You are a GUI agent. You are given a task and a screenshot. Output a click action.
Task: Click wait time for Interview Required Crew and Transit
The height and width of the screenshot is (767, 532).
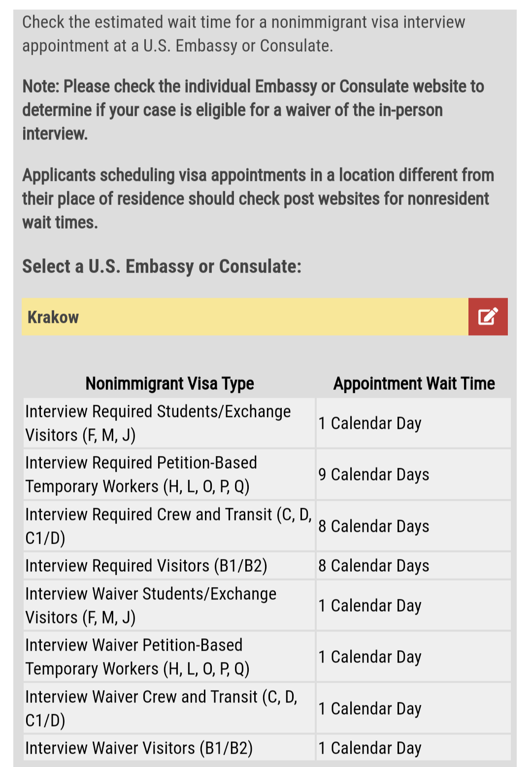point(374,526)
